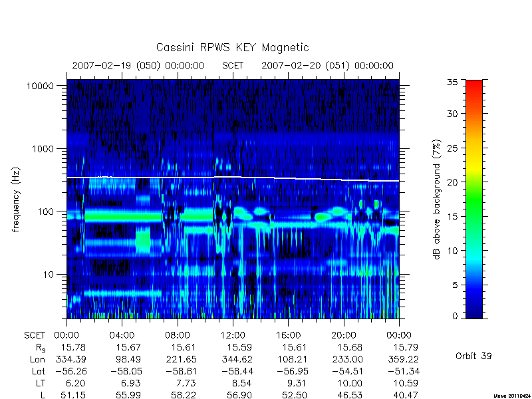Click the Lon value 359.22
Image resolution: width=532 pixels, height=399 pixels.
(403, 359)
